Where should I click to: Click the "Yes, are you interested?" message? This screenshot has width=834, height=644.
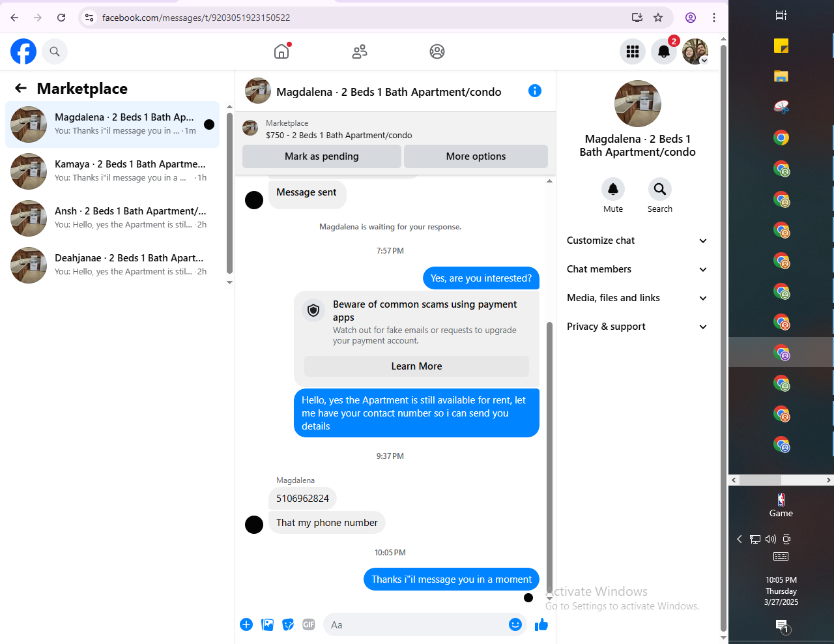tap(482, 278)
